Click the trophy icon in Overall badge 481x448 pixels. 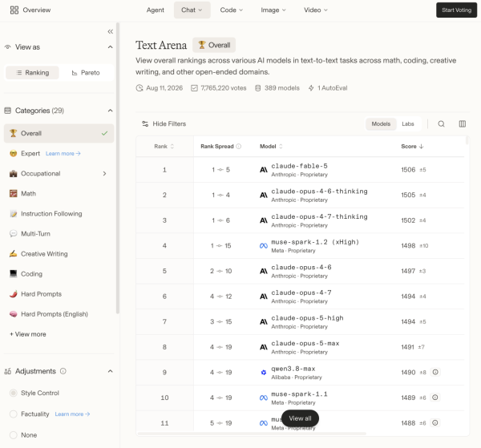[201, 45]
